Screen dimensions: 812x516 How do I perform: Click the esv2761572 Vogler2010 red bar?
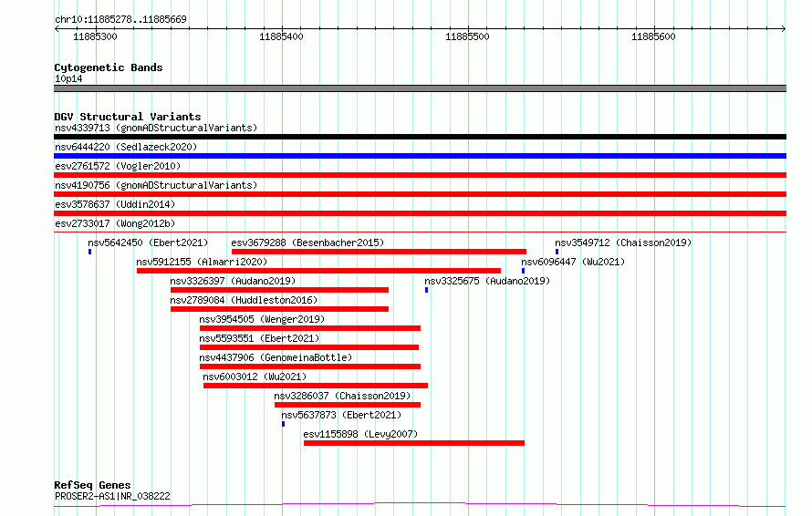(x=420, y=175)
